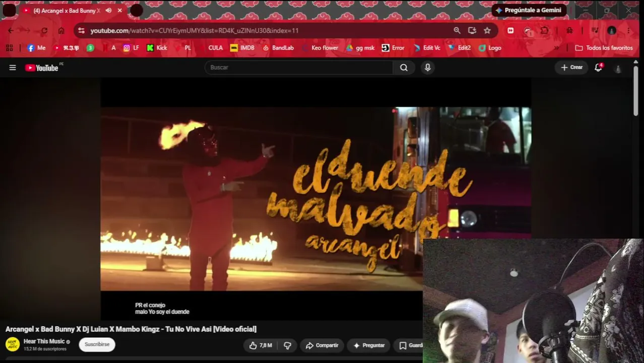Open the 'gg msk' Drive bookmark
Viewport: 644px width, 363px height.
click(x=360, y=48)
